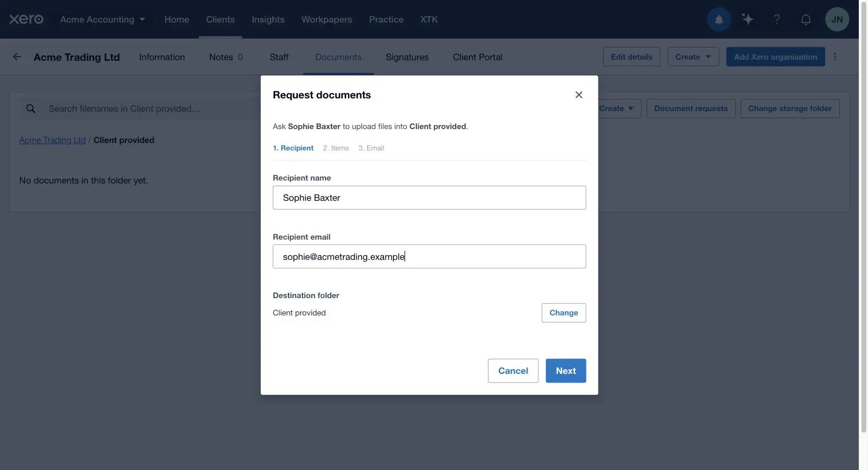Click the Client provided breadcrumb text

pos(124,140)
